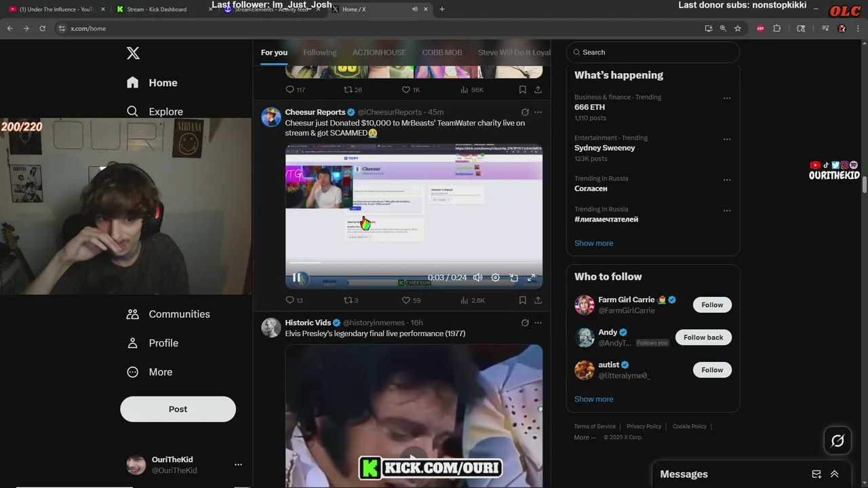
Task: Click Cheesur Reports author name
Action: tap(315, 112)
